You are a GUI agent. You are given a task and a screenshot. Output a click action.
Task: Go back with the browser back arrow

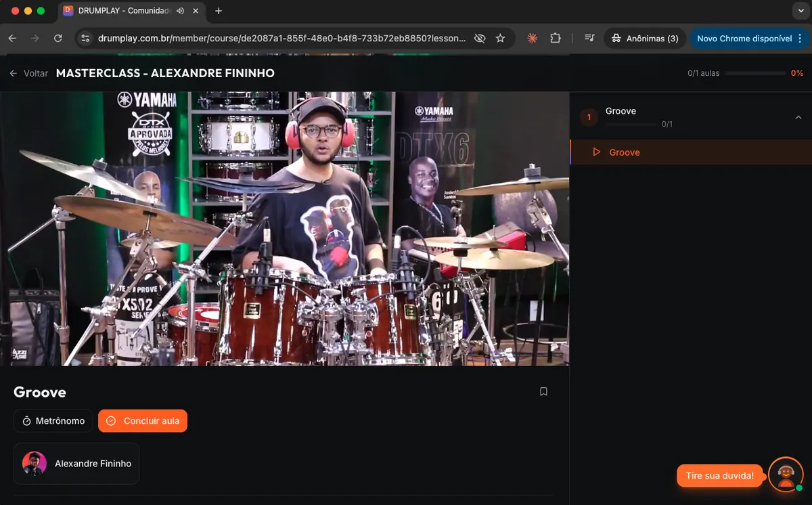point(12,39)
